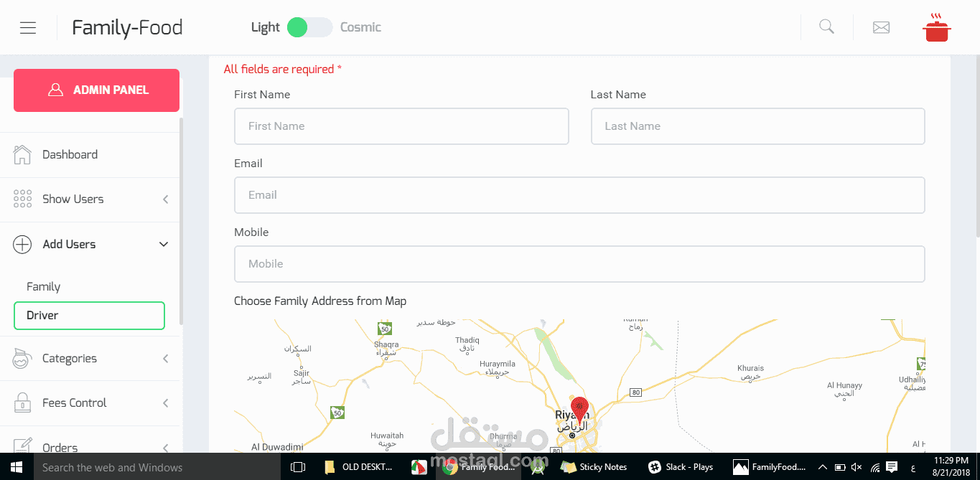
Task: Click the red map marker on Riyadh
Action: 579,410
